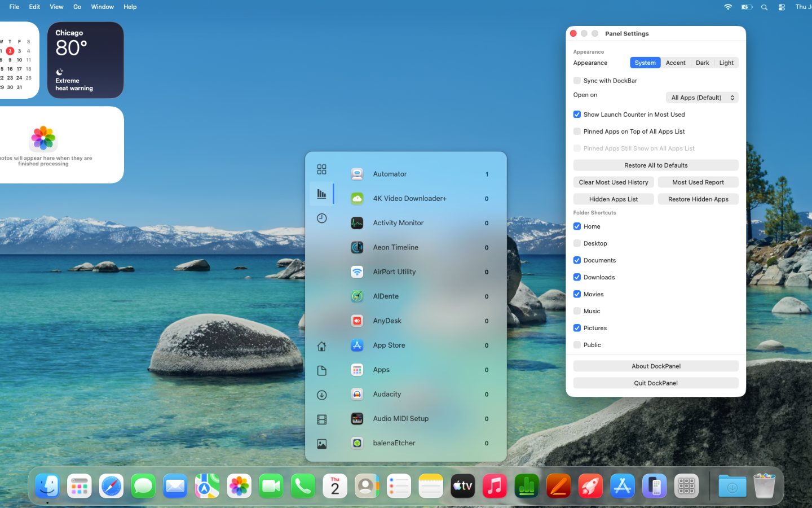Open the Documents page icon in sidebar
Viewport: 812px width, 508px height.
[x=321, y=370]
